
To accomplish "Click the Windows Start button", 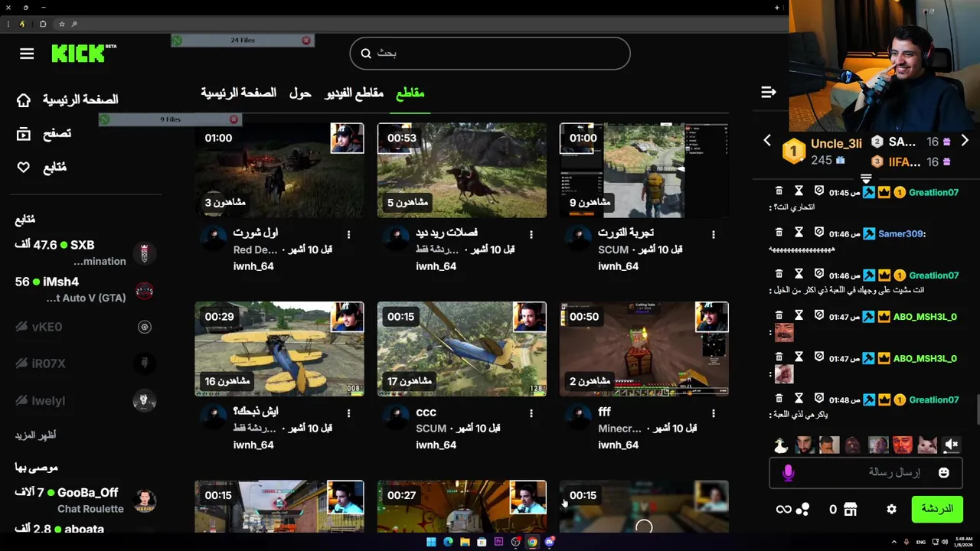I will [x=431, y=542].
